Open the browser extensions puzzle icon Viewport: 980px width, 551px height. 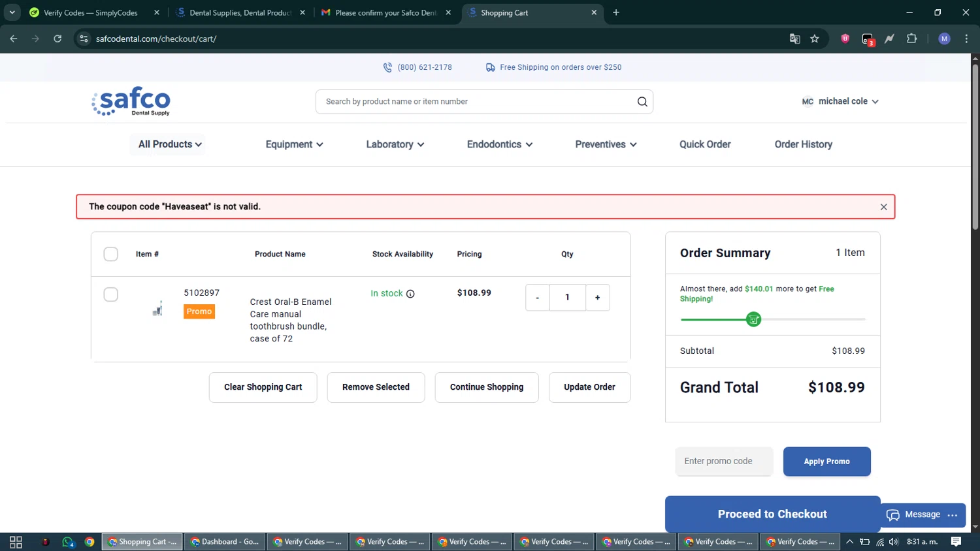click(x=911, y=39)
